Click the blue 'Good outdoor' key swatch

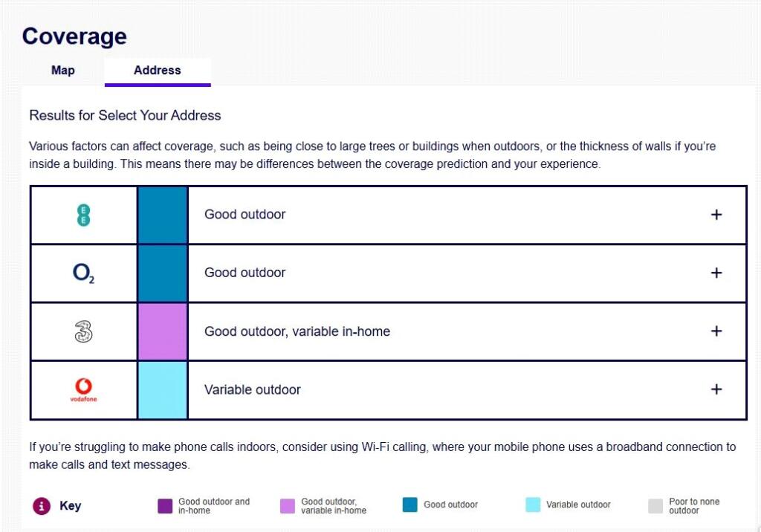(x=410, y=505)
